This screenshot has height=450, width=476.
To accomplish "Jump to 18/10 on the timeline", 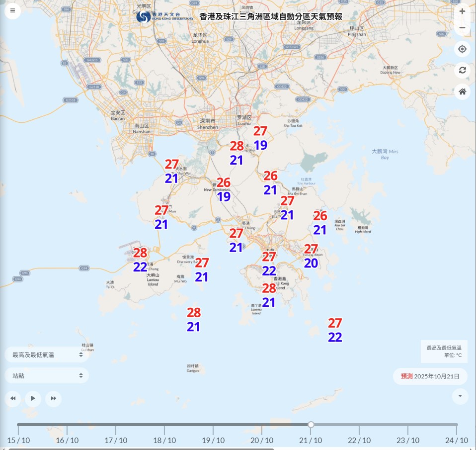I will click(164, 440).
